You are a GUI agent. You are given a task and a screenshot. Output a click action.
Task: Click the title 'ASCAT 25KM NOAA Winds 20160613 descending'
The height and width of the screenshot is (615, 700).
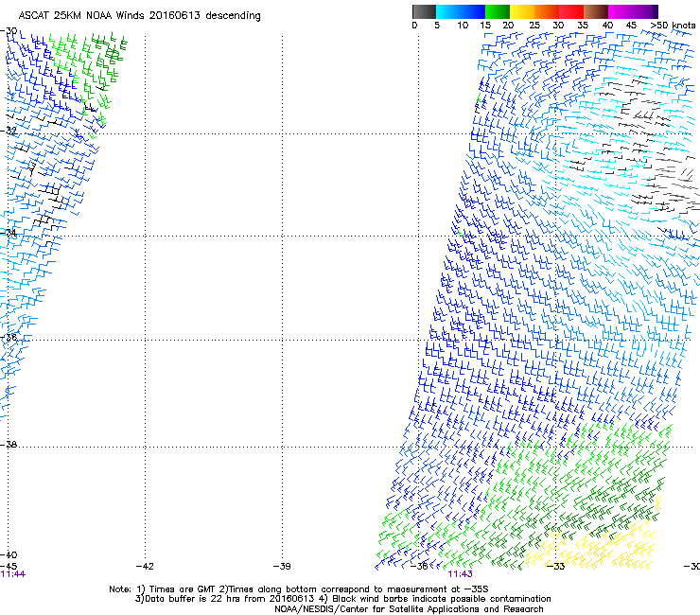point(139,16)
